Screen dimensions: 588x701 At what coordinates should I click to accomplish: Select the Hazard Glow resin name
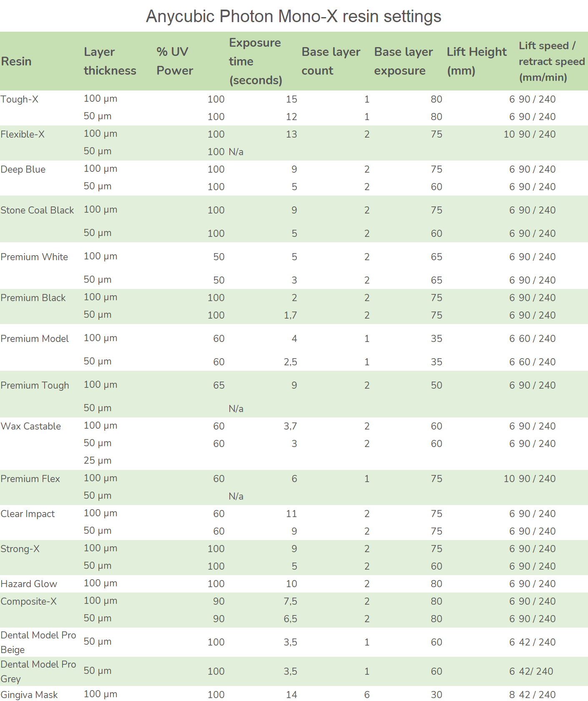click(x=29, y=584)
